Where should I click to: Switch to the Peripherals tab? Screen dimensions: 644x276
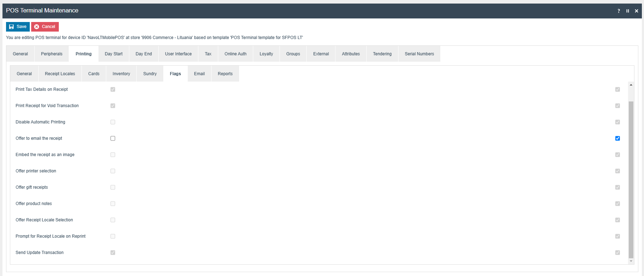[x=52, y=54]
